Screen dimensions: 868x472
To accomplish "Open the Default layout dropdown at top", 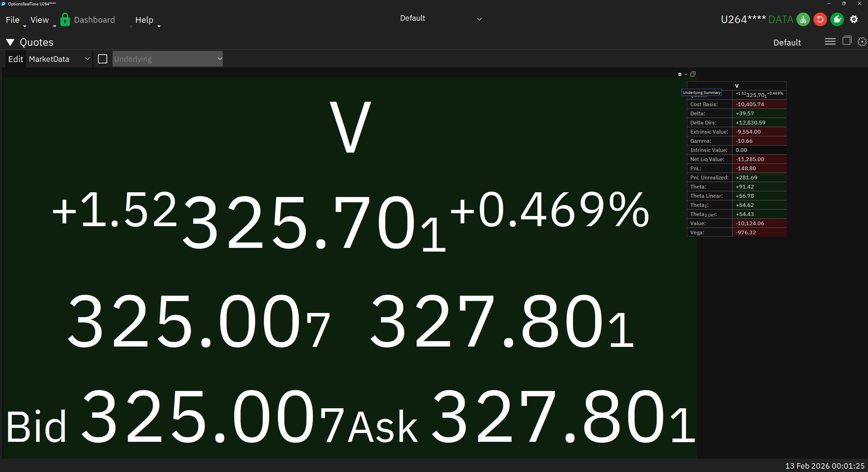I will coord(441,19).
